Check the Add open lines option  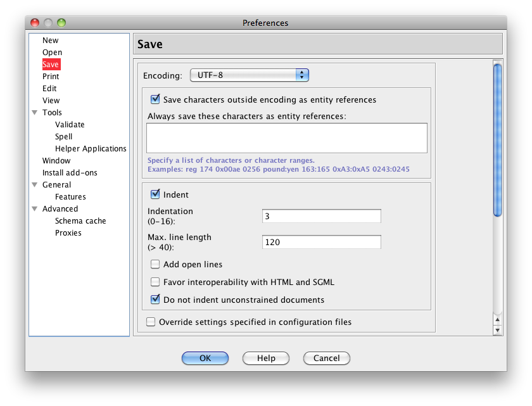155,264
